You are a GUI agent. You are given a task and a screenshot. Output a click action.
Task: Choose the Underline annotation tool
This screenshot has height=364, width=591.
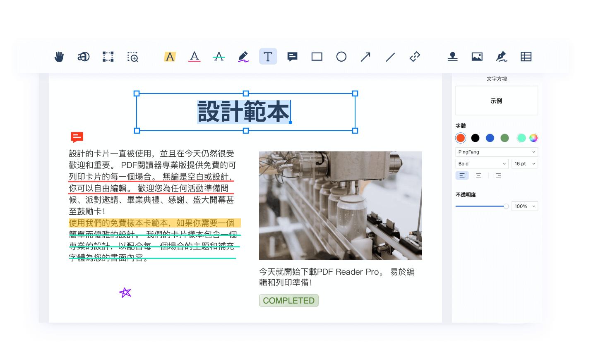195,57
